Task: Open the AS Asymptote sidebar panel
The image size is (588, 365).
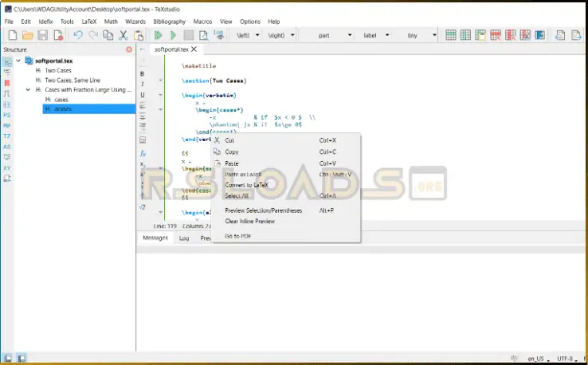Action: pyautogui.click(x=7, y=147)
